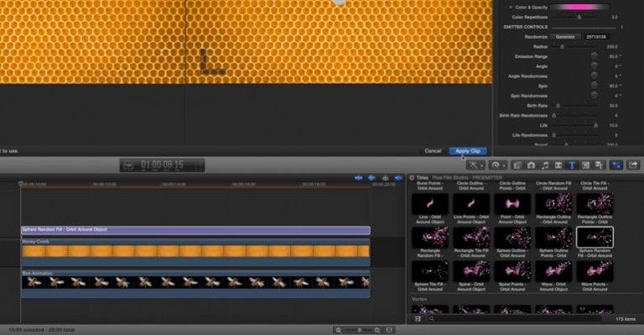This screenshot has width=644, height=335.
Task: Click the Apply Clip button
Action: [x=468, y=151]
